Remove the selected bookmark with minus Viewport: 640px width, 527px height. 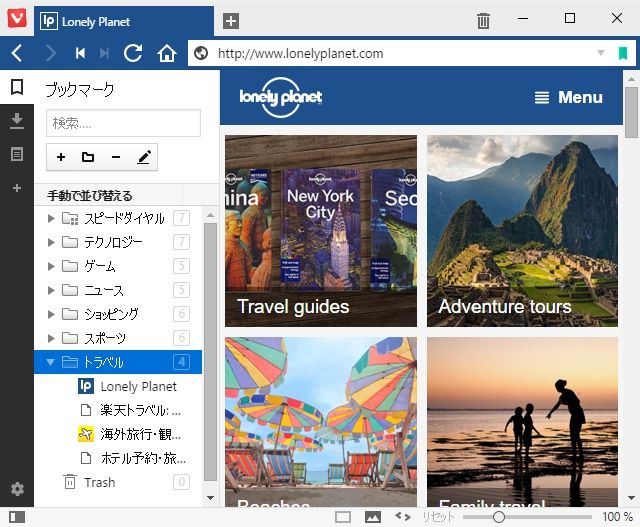116,157
